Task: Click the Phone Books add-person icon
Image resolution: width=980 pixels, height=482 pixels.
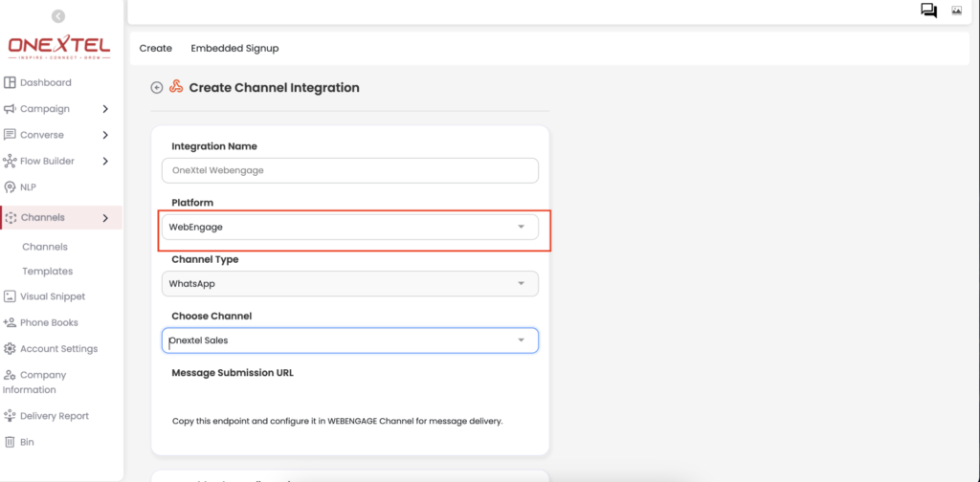Action: (x=10, y=323)
